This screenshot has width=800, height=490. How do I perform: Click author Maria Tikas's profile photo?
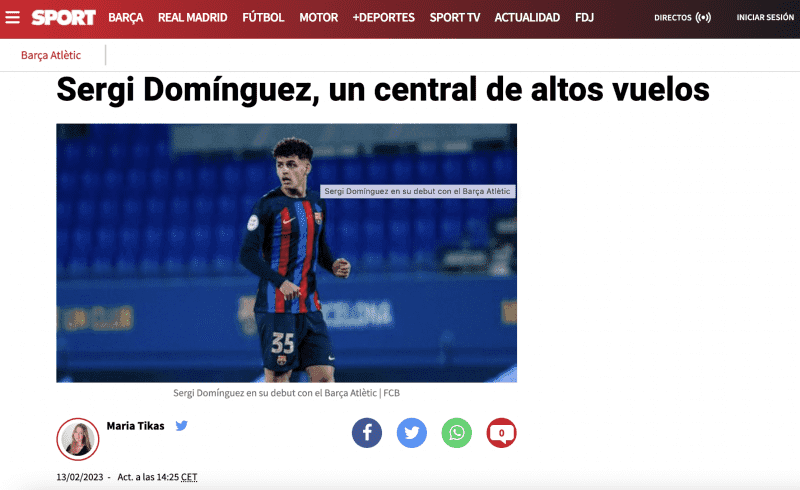click(x=78, y=439)
